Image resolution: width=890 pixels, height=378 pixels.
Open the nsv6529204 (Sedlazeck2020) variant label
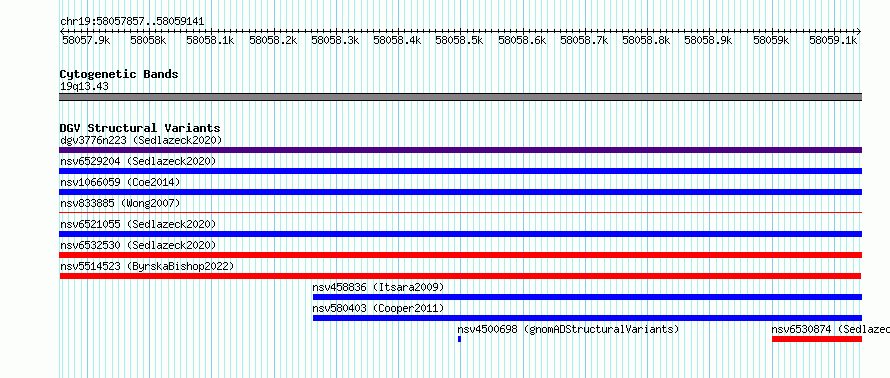pyautogui.click(x=138, y=161)
